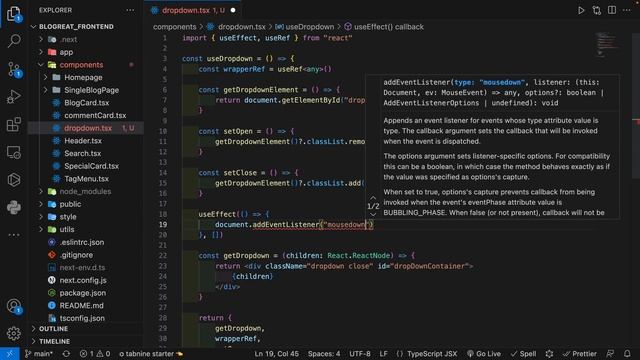
Task: Change file encoding UTF-8
Action: click(x=360, y=354)
